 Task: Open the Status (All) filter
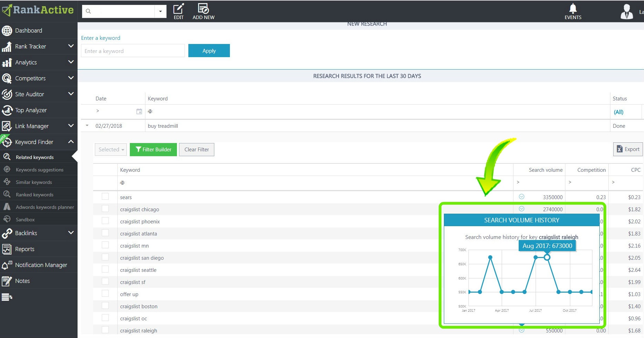coord(618,112)
